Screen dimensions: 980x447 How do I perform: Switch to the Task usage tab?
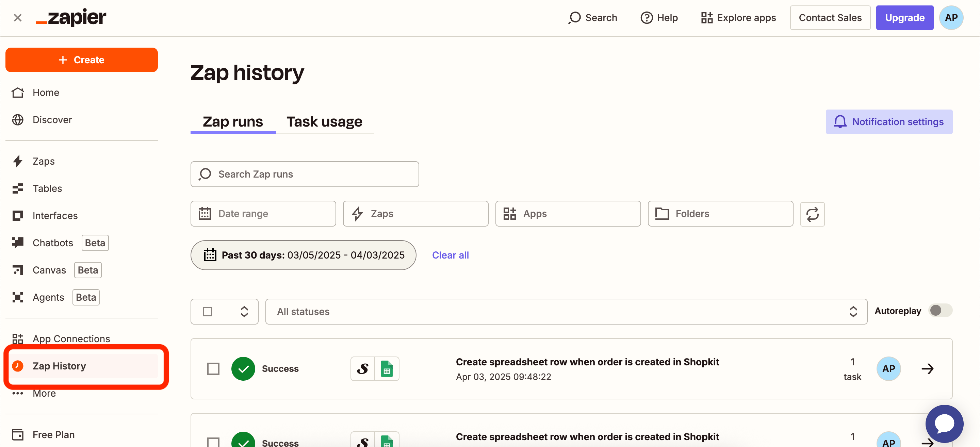pyautogui.click(x=324, y=122)
